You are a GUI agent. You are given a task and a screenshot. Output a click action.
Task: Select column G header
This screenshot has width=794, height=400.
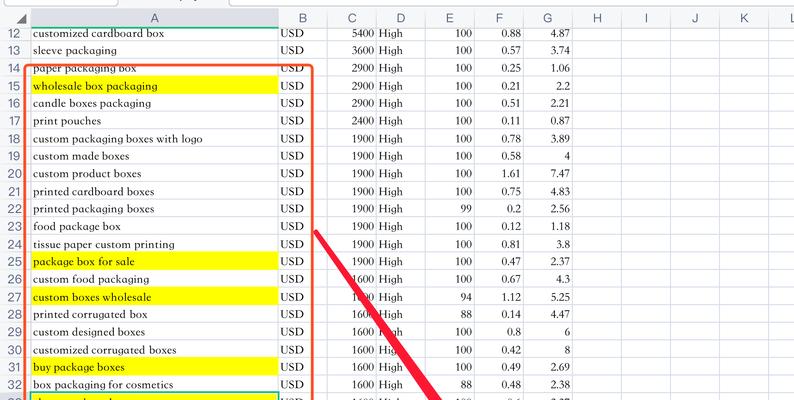pos(548,17)
